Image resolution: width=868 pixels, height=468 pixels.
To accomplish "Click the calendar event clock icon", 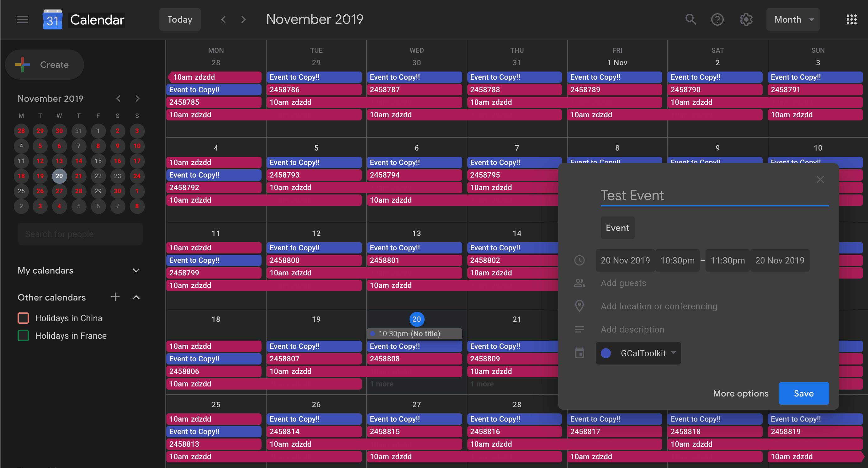I will click(580, 261).
